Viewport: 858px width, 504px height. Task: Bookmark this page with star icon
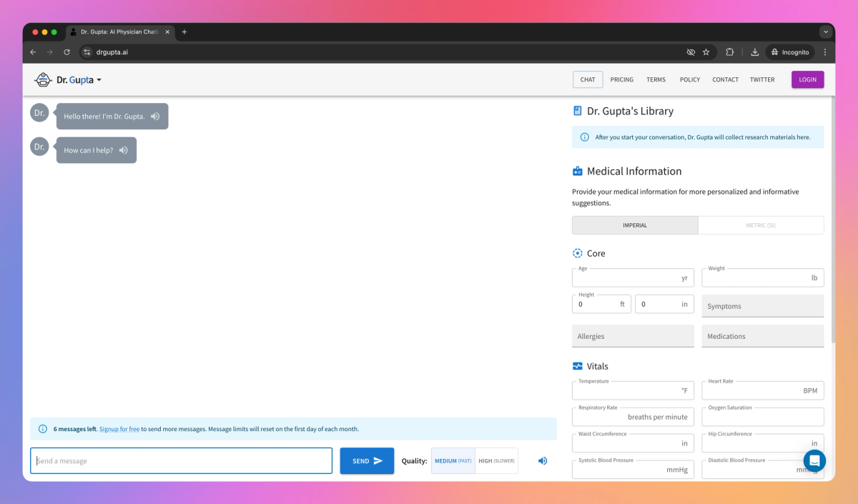pyautogui.click(x=706, y=52)
